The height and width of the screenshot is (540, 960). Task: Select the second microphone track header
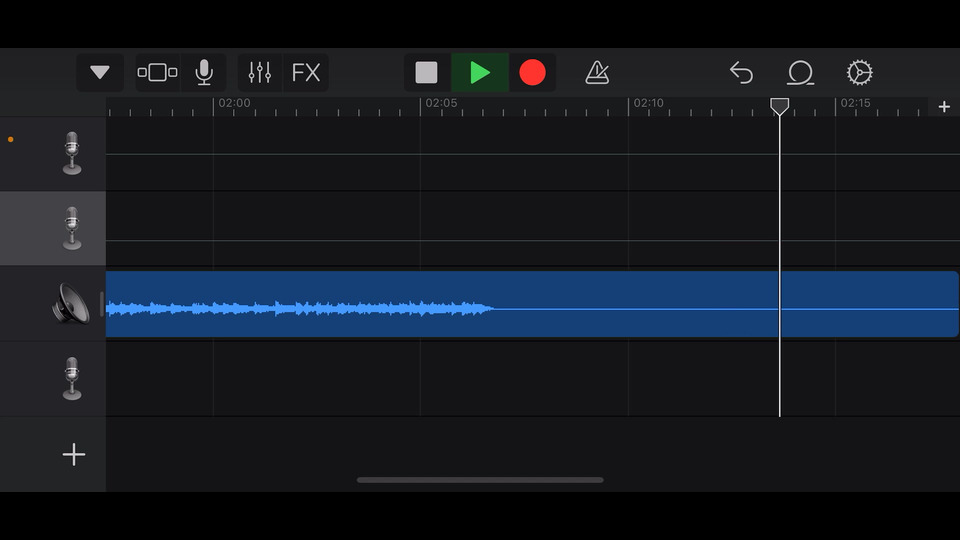coord(71,228)
